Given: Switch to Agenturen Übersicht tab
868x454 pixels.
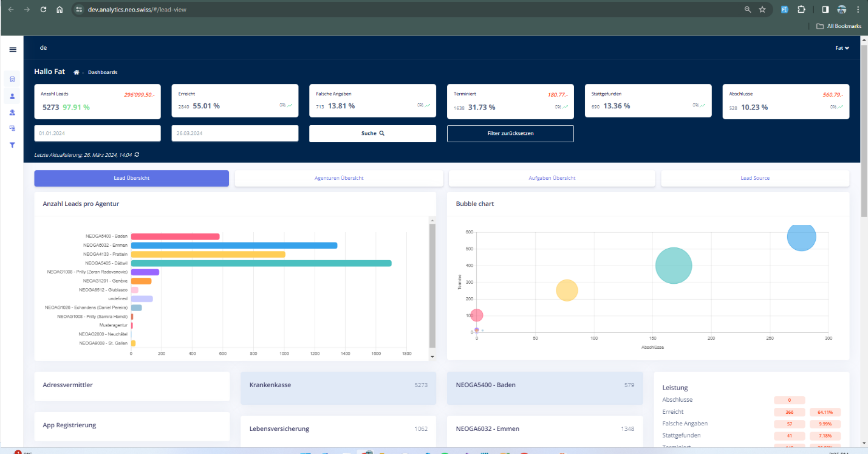Looking at the screenshot, I should click(x=339, y=178).
